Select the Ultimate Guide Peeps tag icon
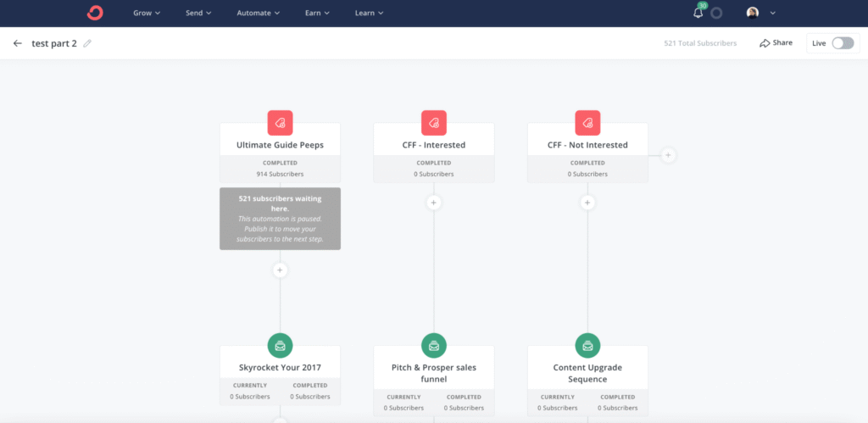The image size is (868, 423). click(x=280, y=122)
